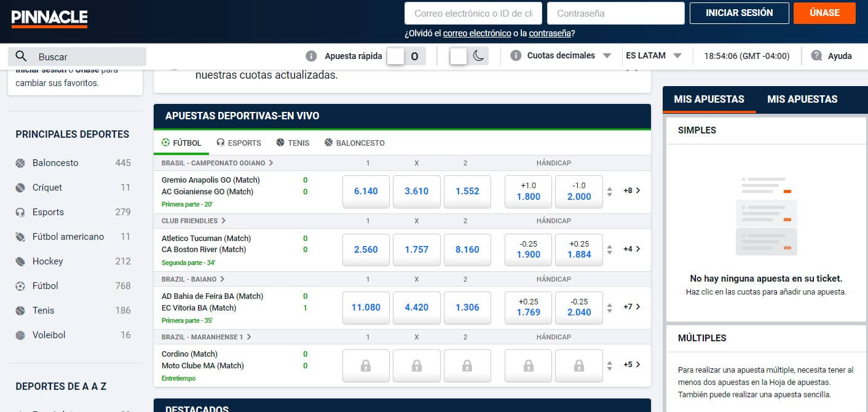Open the Cuotas decimales dropdown

click(x=569, y=55)
